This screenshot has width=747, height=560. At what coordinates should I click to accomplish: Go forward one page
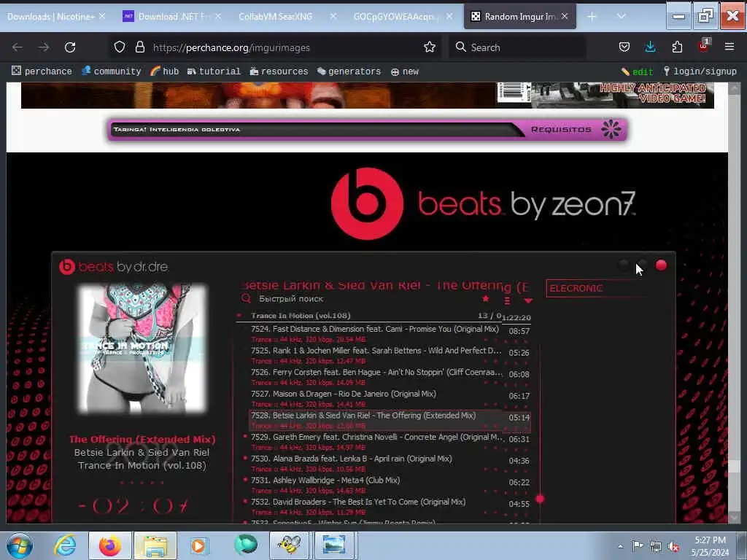pyautogui.click(x=44, y=47)
